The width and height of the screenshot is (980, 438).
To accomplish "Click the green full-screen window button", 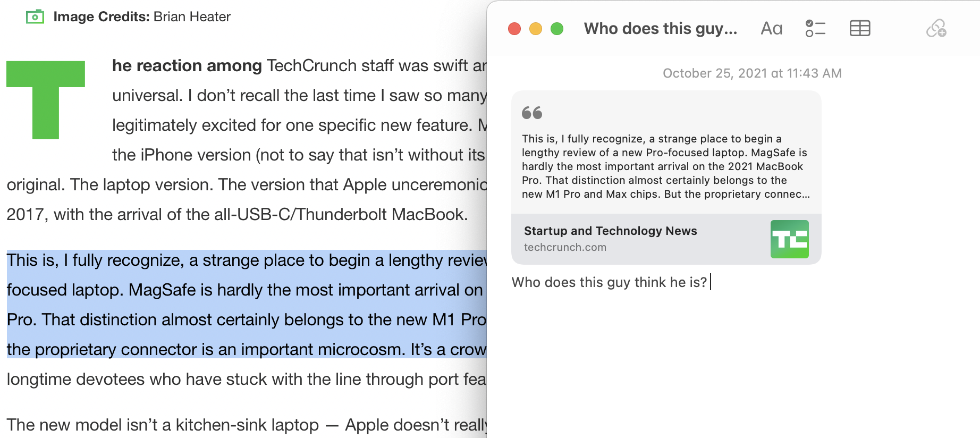I will (x=557, y=29).
